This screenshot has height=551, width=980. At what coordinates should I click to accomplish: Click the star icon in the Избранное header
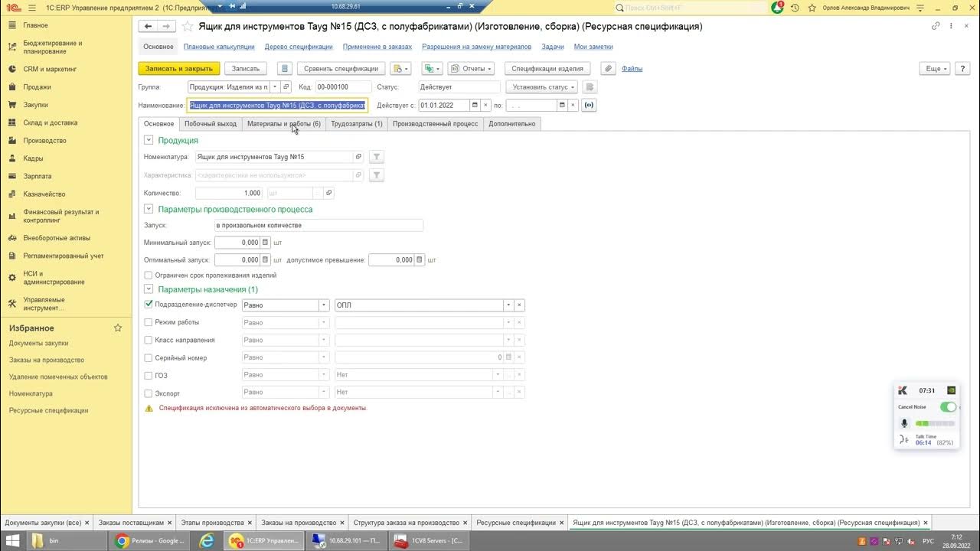pyautogui.click(x=118, y=328)
